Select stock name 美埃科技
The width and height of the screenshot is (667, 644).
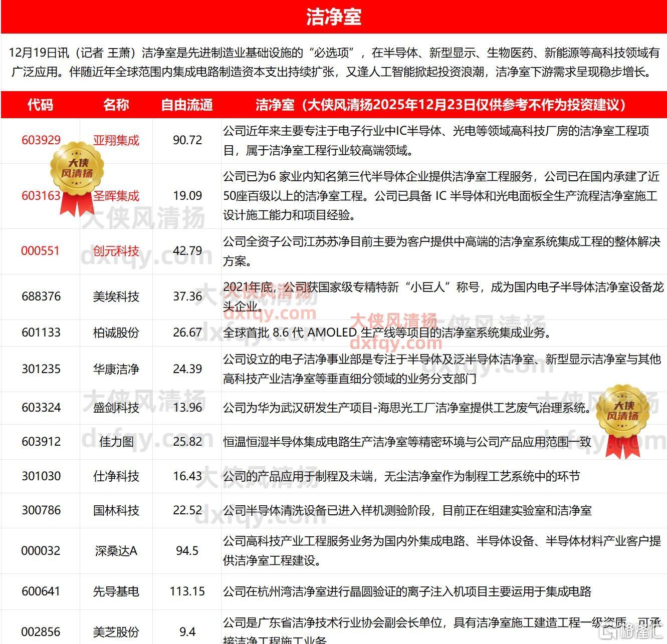coord(116,296)
